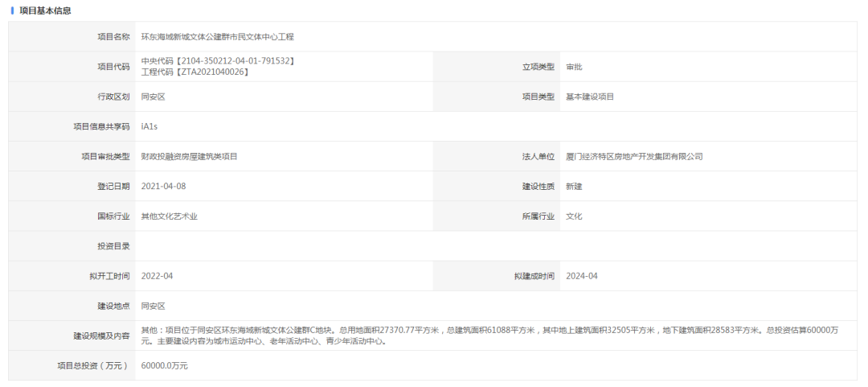Click the 基本建设项目 value
The height and width of the screenshot is (387, 868).
pos(590,97)
